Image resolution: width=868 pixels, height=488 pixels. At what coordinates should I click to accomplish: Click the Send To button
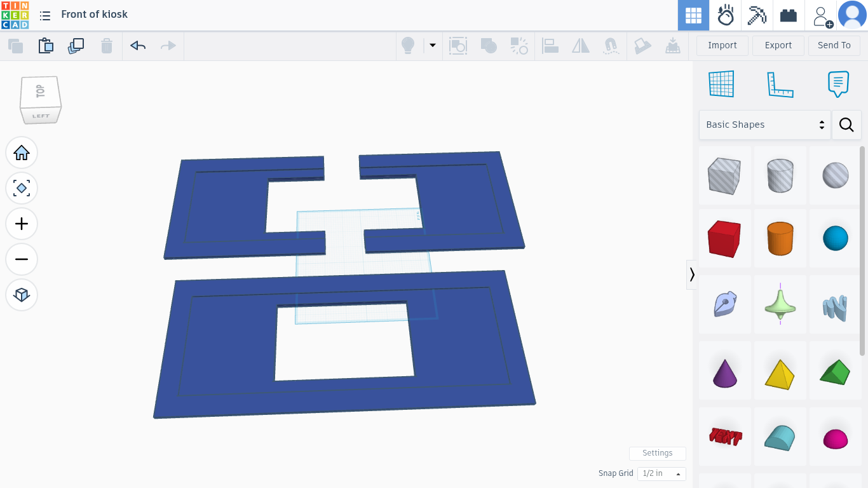coord(834,45)
